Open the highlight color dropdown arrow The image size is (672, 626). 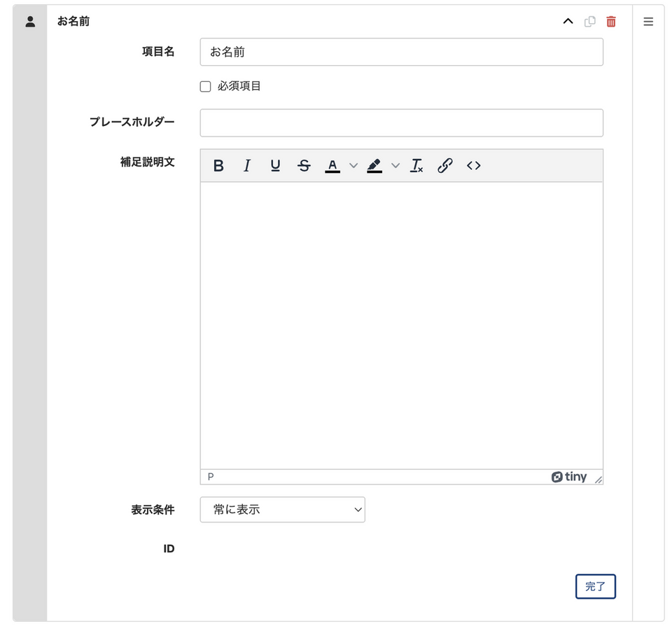395,166
